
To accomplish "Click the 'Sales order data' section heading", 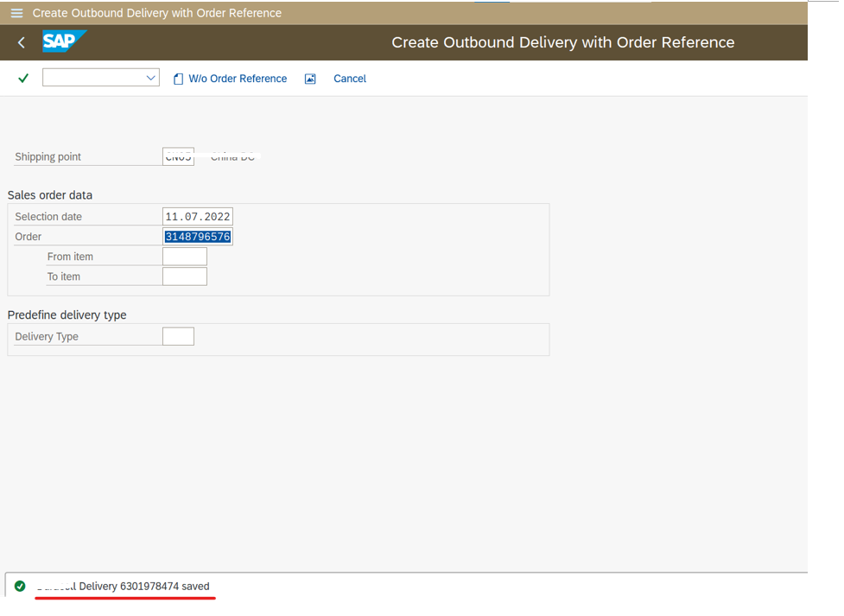I will (50, 195).
